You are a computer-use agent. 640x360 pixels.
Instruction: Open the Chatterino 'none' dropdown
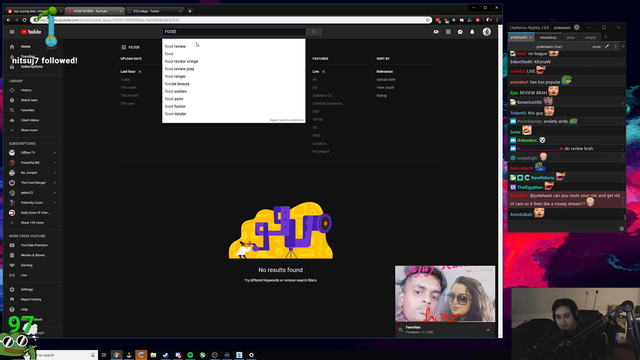596,47
